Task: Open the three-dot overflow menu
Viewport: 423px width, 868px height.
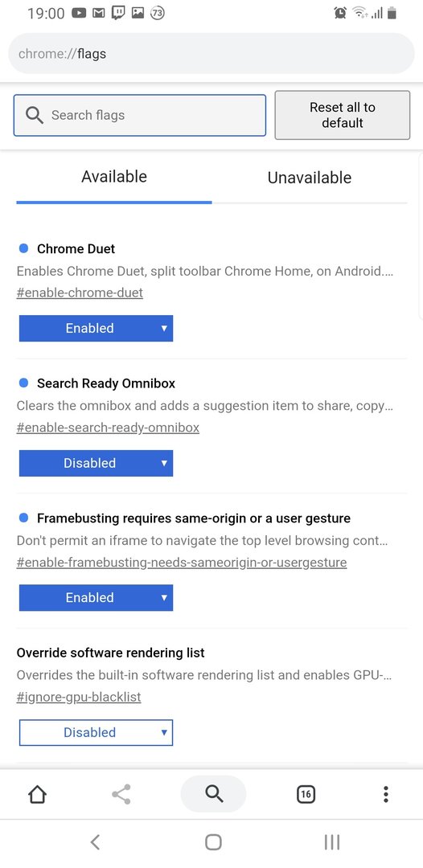Action: tap(386, 794)
